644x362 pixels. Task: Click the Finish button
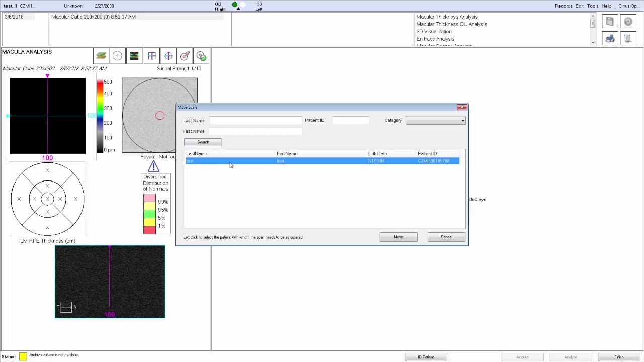619,357
